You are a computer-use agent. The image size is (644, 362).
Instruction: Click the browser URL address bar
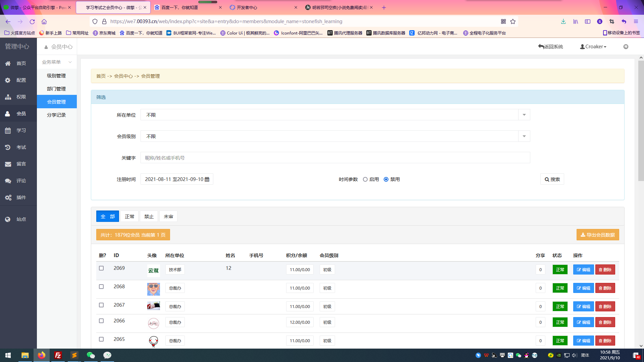304,21
